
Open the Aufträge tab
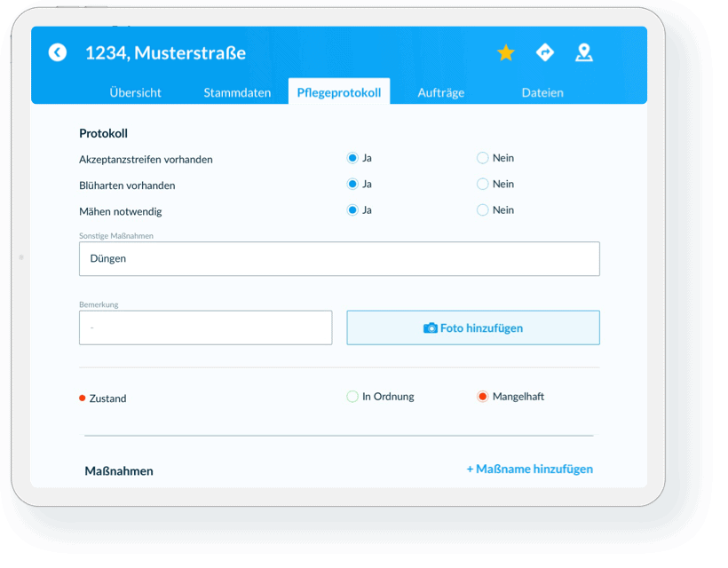(441, 93)
